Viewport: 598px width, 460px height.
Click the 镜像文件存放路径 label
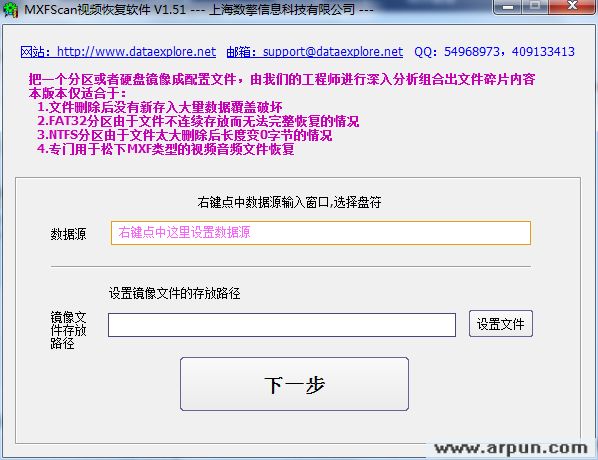68,330
